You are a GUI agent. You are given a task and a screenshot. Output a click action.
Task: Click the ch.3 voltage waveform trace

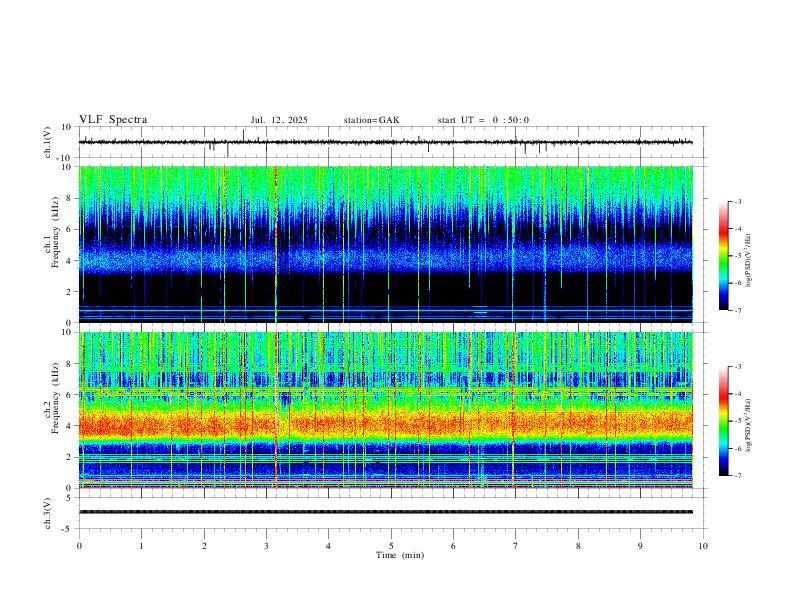(386, 512)
